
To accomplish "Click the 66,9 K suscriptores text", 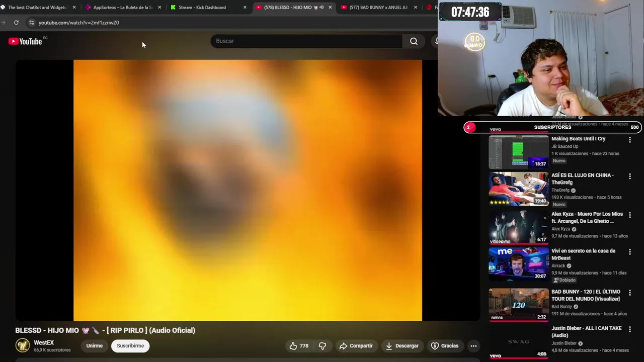I will pos(52,350).
